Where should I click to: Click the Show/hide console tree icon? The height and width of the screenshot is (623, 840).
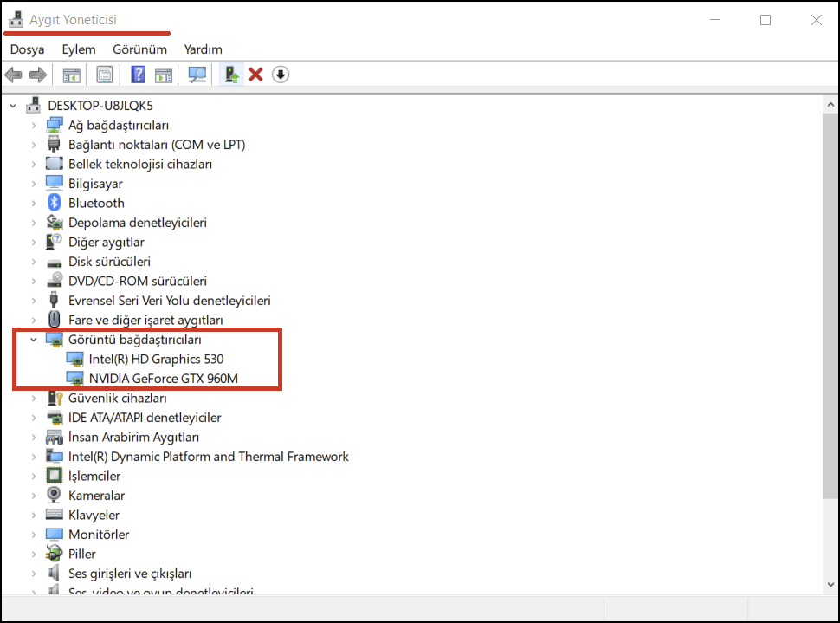(x=71, y=75)
